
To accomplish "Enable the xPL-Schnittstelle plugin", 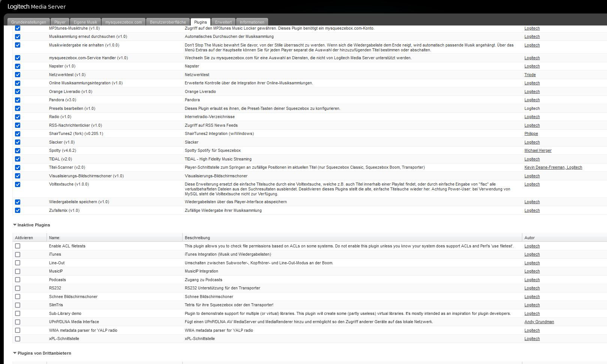I will 18,339.
